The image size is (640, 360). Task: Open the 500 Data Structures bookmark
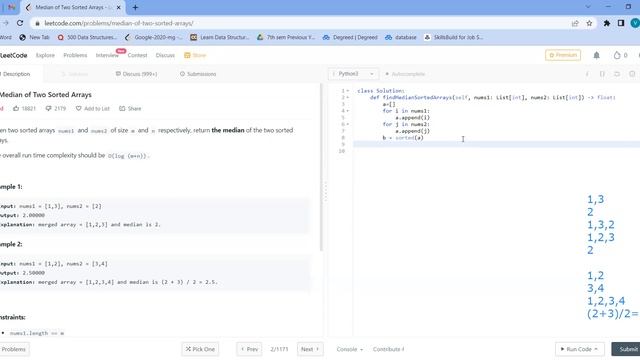coord(87,37)
